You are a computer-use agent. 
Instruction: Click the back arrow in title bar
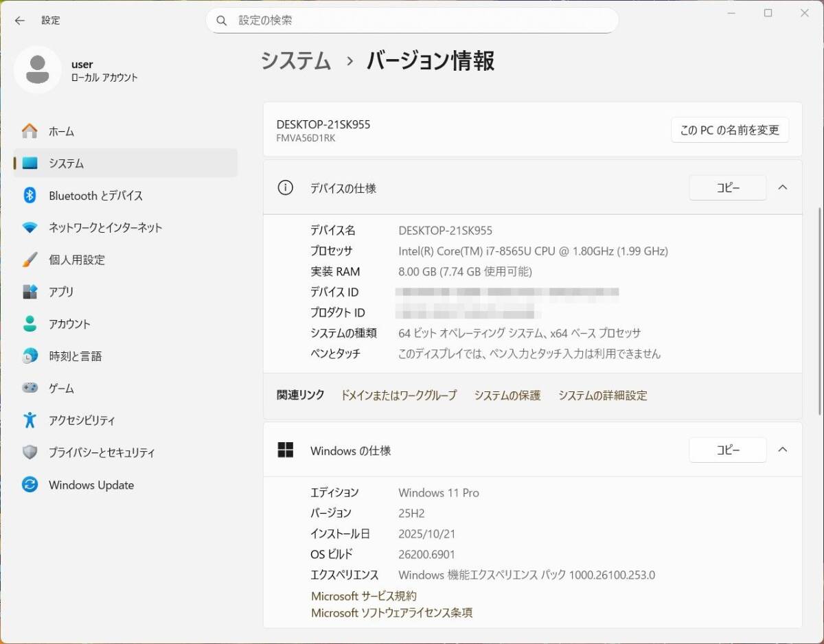pyautogui.click(x=19, y=21)
